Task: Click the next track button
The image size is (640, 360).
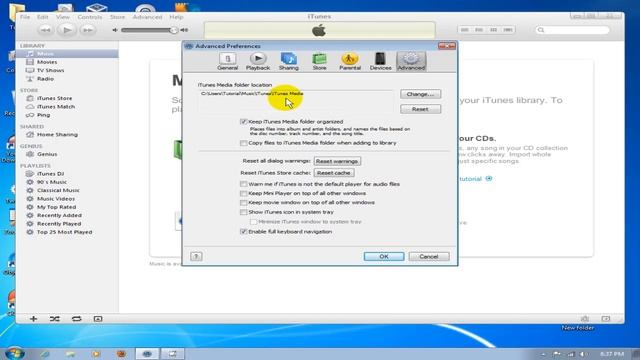Action: (88, 30)
